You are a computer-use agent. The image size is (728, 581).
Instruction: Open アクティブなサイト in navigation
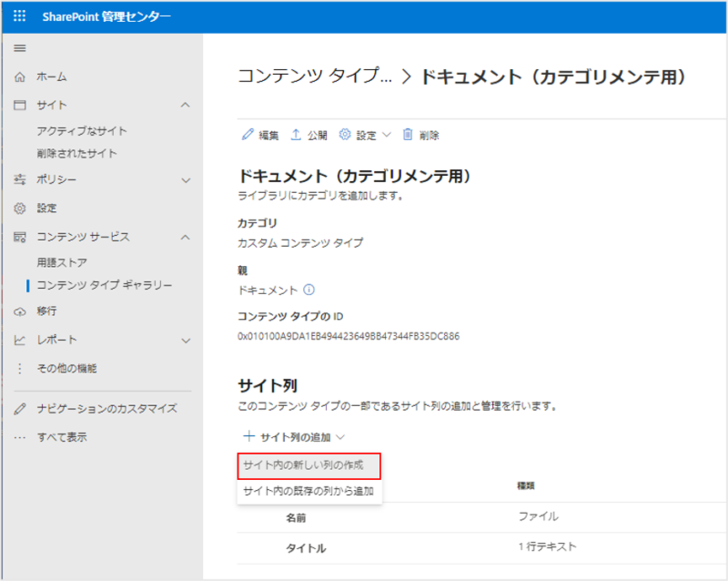(82, 131)
